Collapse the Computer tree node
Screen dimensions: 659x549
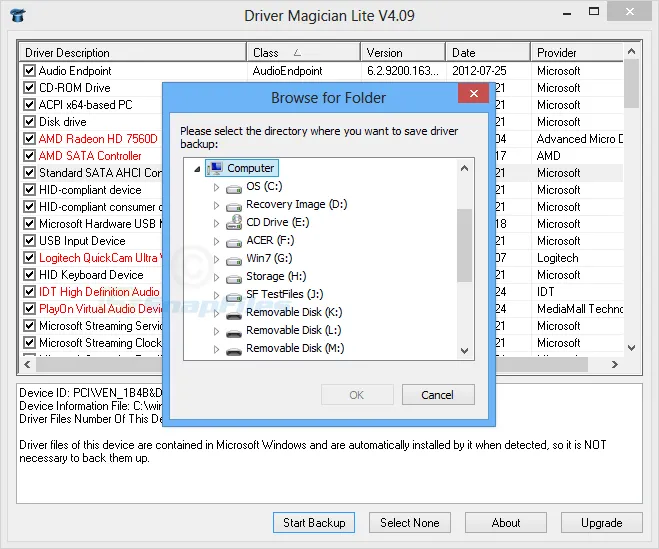click(197, 169)
